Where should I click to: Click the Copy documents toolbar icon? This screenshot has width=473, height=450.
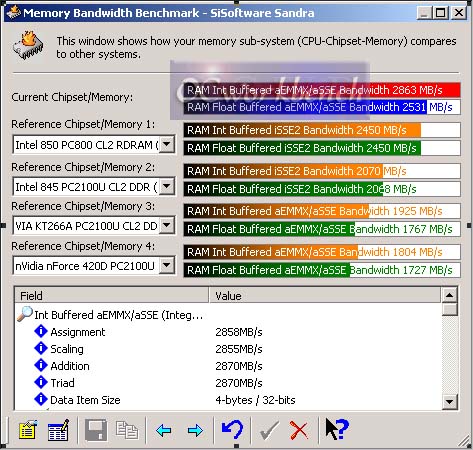point(127,430)
